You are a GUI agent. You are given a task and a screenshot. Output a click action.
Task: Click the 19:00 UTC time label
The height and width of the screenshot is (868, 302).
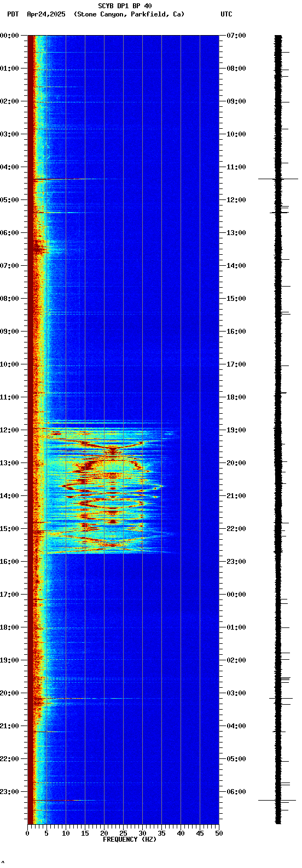pos(236,430)
